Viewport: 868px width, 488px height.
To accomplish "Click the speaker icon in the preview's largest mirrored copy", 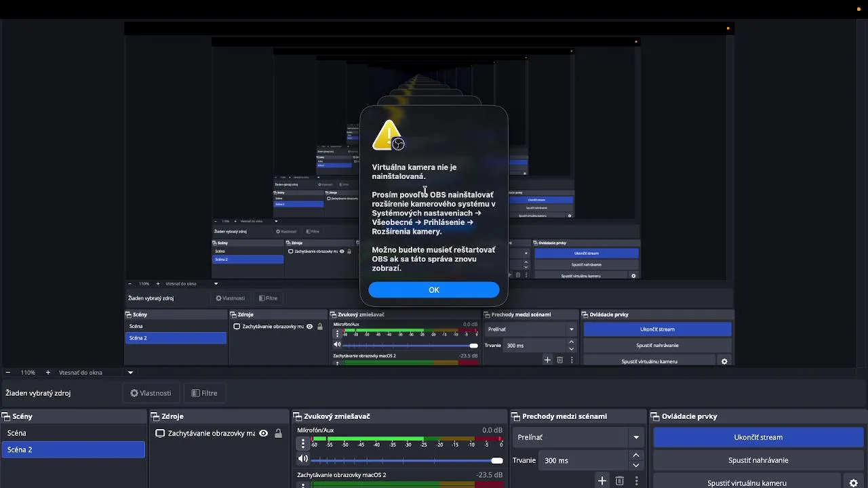I will [337, 345].
